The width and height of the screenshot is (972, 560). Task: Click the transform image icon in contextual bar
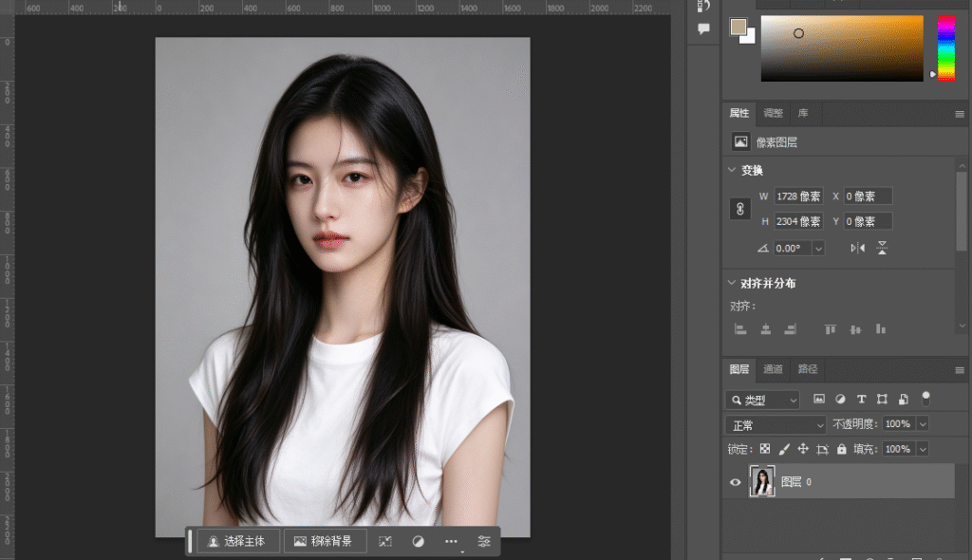385,541
